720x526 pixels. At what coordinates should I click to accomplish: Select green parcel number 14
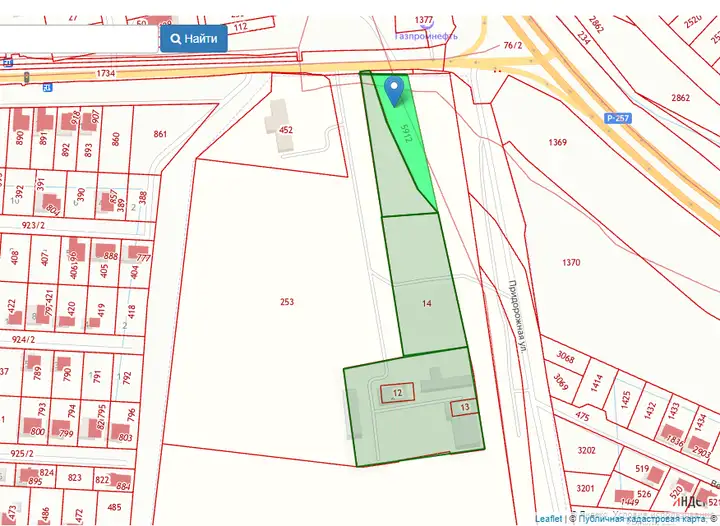(426, 302)
